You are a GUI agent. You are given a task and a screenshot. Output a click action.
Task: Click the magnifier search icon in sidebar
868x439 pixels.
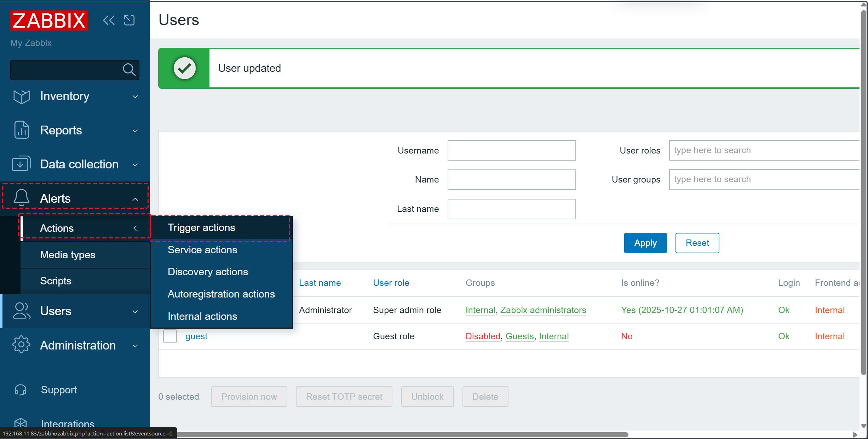pyautogui.click(x=129, y=70)
